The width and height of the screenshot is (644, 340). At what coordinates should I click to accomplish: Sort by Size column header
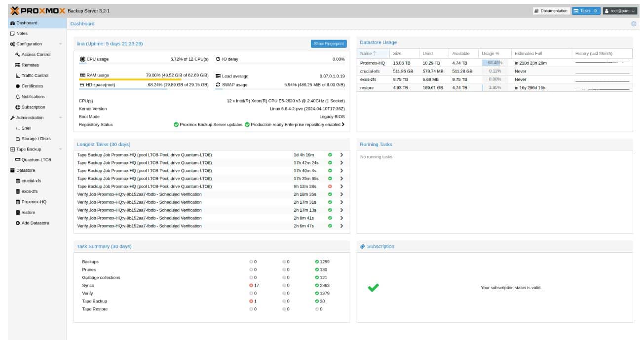coord(404,53)
